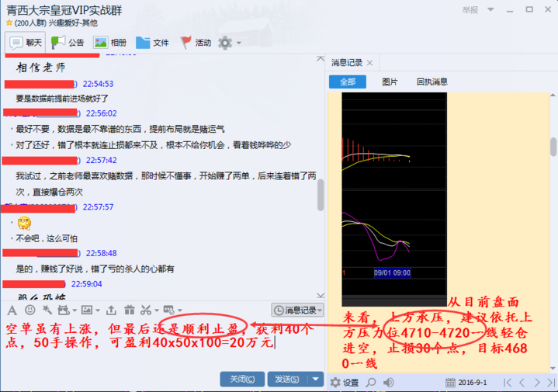Toggle the speaker sound icon

pyautogui.click(x=388, y=383)
